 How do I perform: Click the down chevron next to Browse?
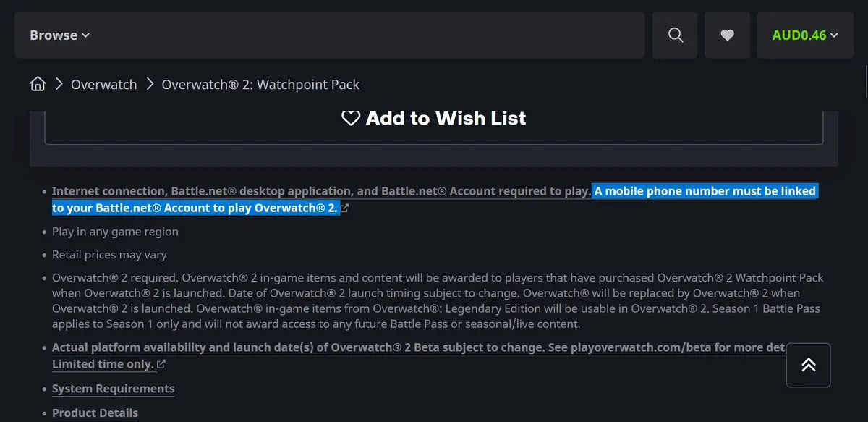click(x=86, y=35)
